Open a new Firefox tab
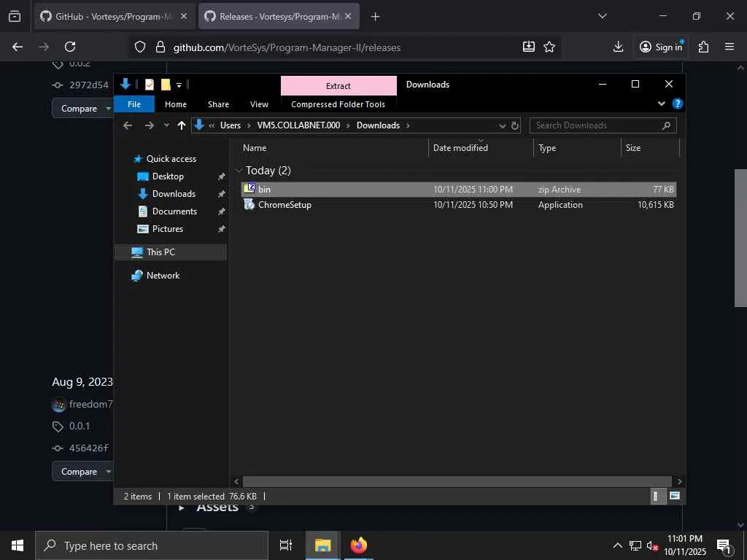Viewport: 747px width, 560px height. (x=376, y=17)
